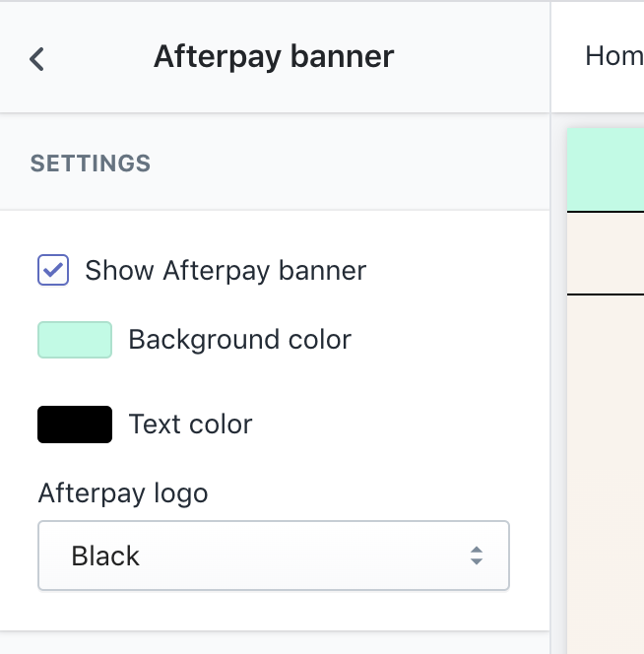Click the 'Afterpay banner' panel title
Screen dimensions: 644x654
tap(273, 56)
